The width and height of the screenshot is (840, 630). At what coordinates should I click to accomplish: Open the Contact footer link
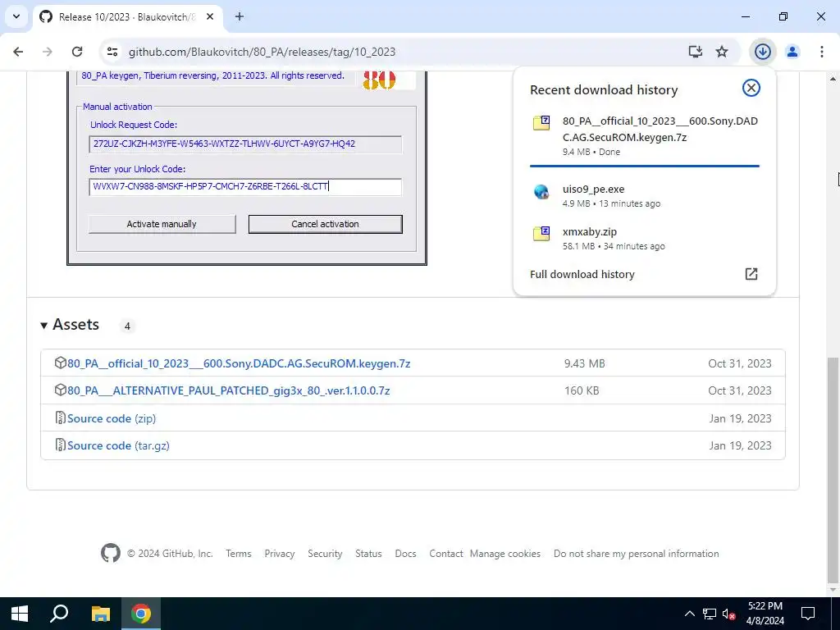[445, 554]
